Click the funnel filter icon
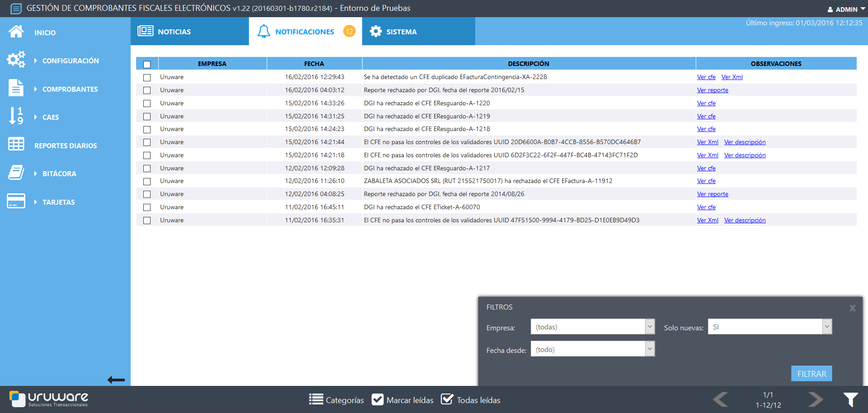The image size is (868, 413). pyautogui.click(x=850, y=399)
